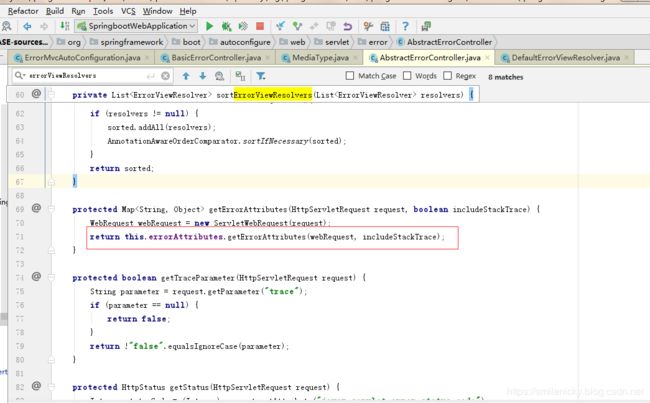This screenshot has width=650, height=403.
Task: Clear the find field text
Action: [165, 76]
